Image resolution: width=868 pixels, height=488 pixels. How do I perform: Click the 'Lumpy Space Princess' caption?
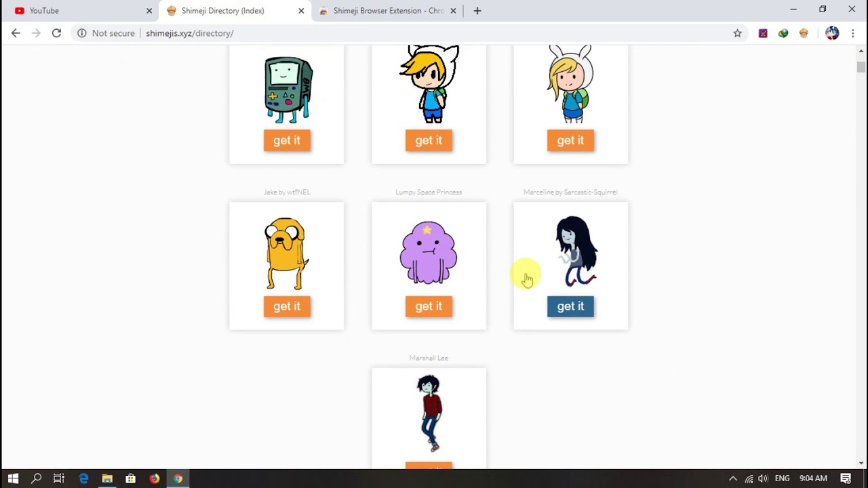click(429, 192)
